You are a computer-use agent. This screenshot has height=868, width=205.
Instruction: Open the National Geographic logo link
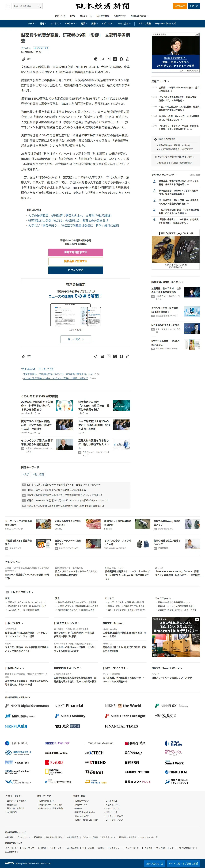point(53,772)
